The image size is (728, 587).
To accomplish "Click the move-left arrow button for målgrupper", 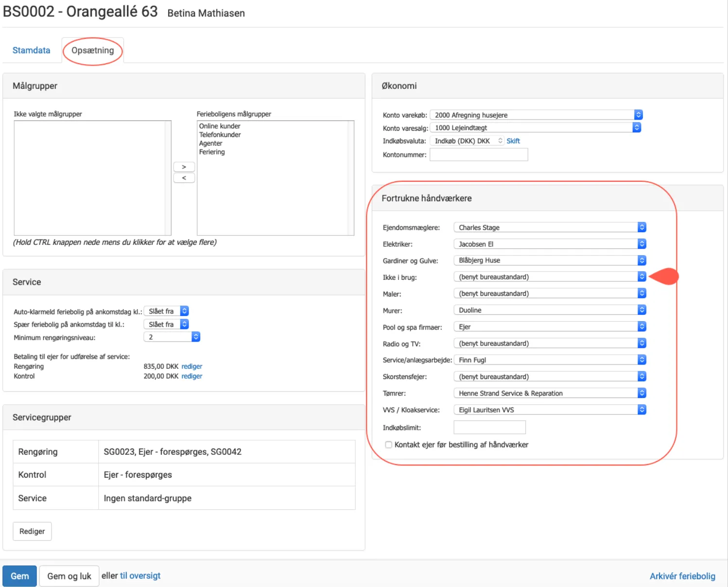I will (184, 178).
